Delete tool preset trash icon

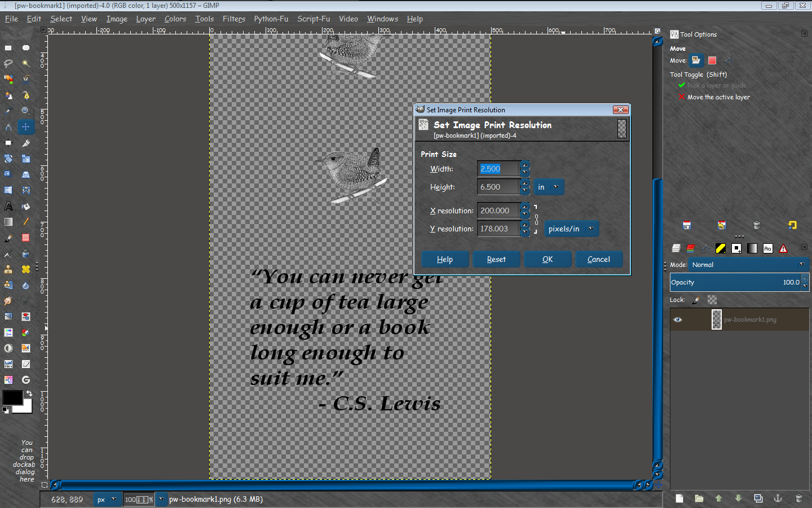click(x=757, y=225)
